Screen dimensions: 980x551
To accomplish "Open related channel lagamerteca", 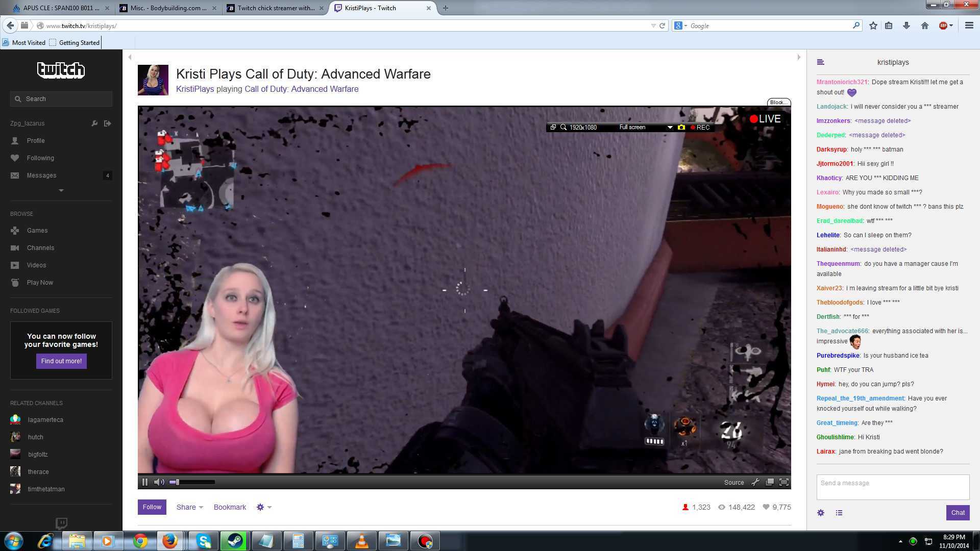I will pyautogui.click(x=45, y=420).
